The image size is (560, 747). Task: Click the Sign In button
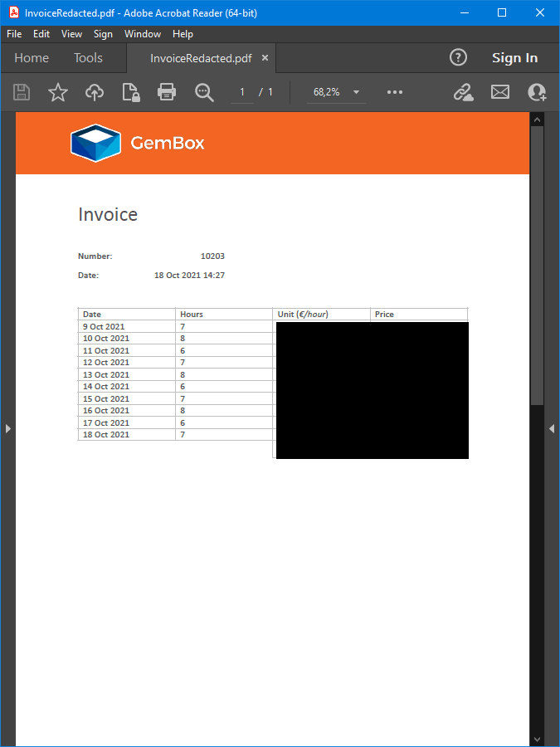(514, 58)
